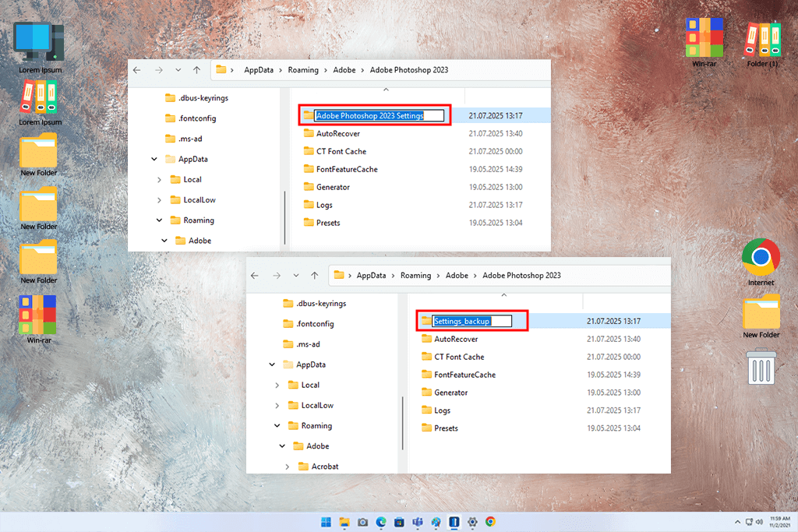
Task: Expand Acrobat tree node in Settings_backup window
Action: pos(287,467)
